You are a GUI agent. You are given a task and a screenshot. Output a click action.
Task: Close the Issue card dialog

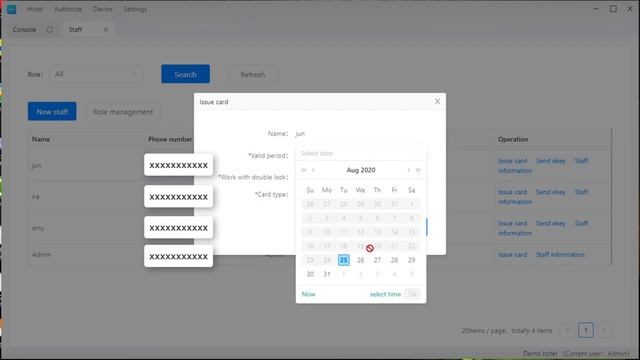[x=437, y=101]
